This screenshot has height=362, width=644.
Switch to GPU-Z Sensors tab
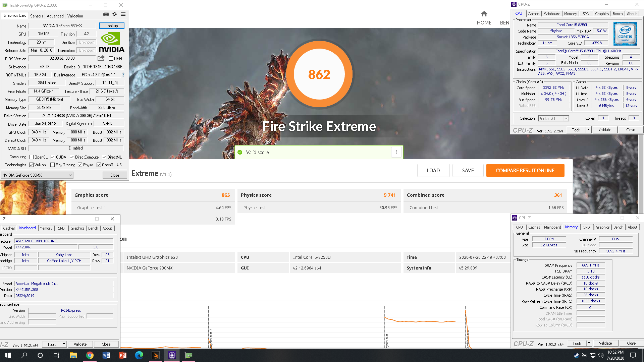tap(37, 16)
